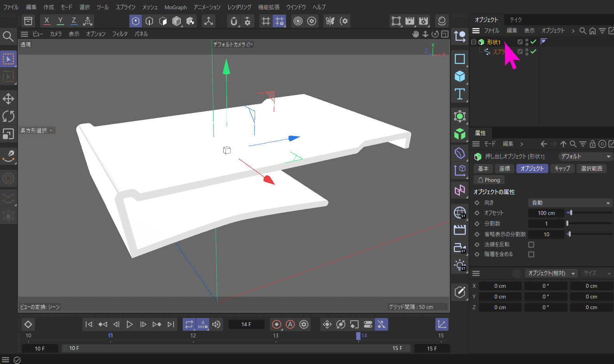
Task: Switch to the キャップ tab
Action: coord(562,168)
